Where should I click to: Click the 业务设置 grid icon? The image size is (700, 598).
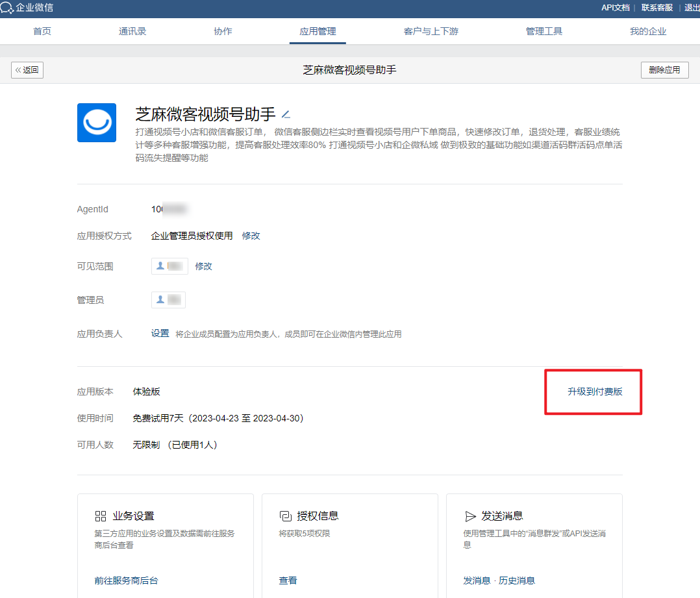pos(101,516)
